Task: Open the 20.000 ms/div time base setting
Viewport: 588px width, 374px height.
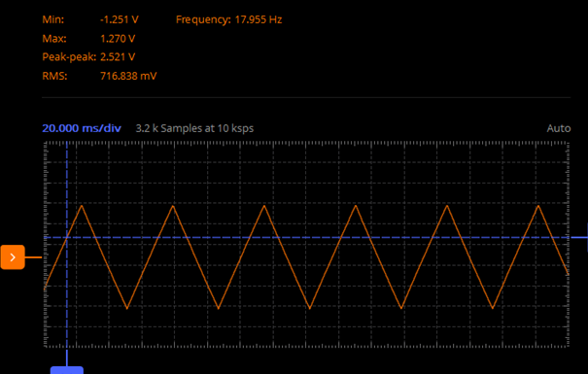Action: (82, 128)
